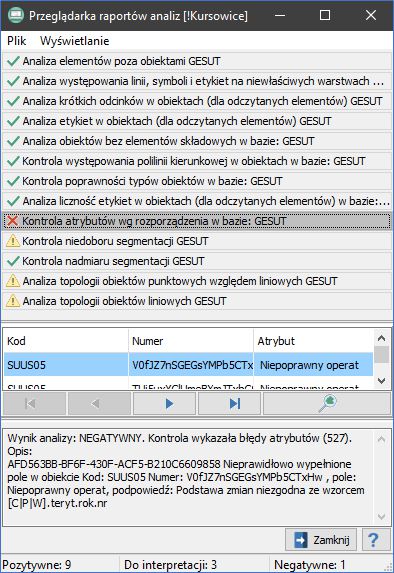Click Do interpretacji: 3 status entry

pyautogui.click(x=170, y=565)
